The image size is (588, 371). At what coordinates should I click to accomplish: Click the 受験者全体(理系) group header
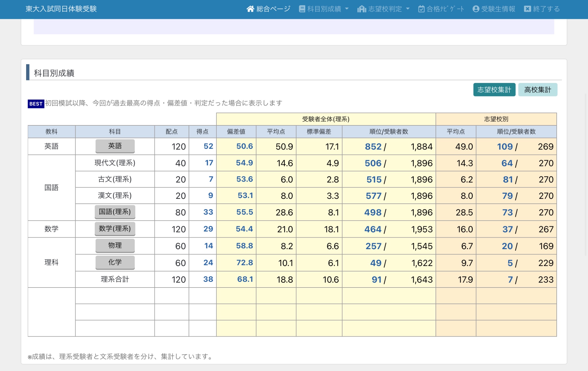pyautogui.click(x=326, y=119)
